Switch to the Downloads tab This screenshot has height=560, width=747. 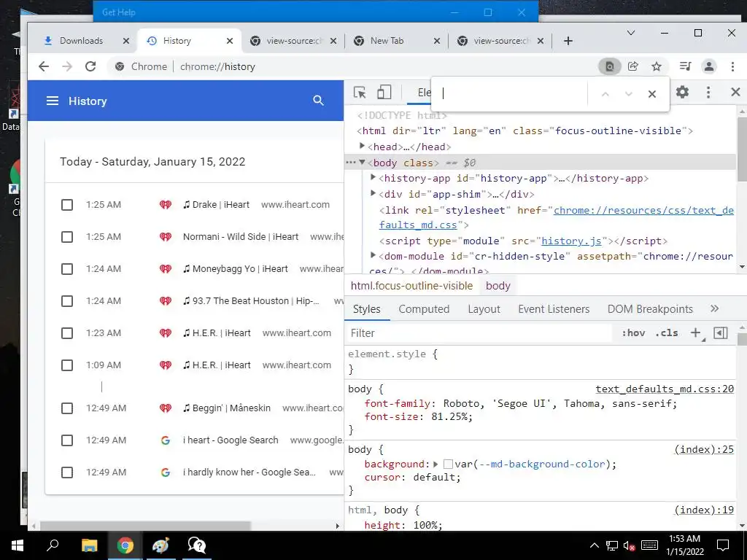[81, 41]
